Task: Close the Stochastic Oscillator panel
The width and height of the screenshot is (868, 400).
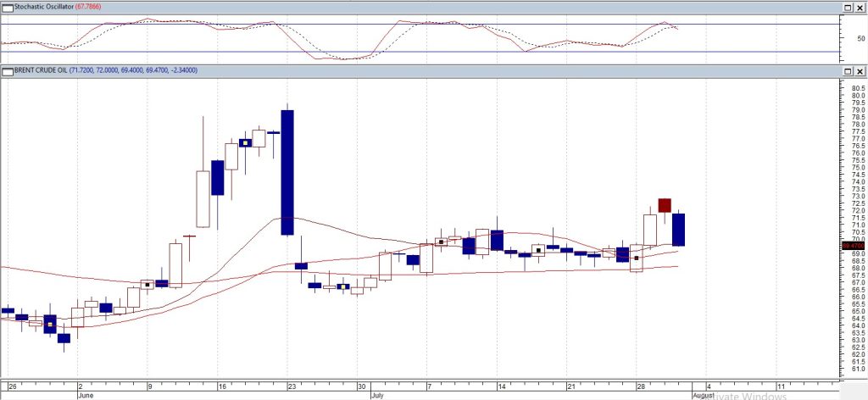Action: click(860, 8)
